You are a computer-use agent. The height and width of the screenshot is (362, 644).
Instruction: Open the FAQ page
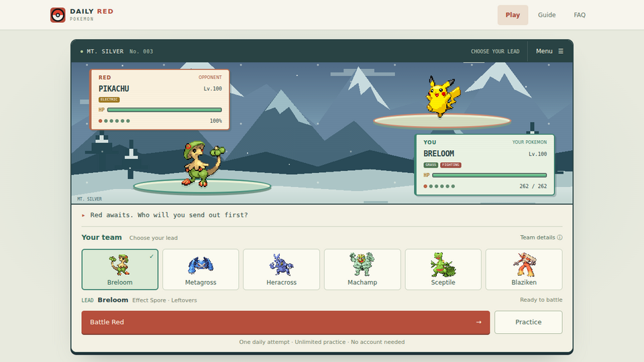[x=580, y=15]
